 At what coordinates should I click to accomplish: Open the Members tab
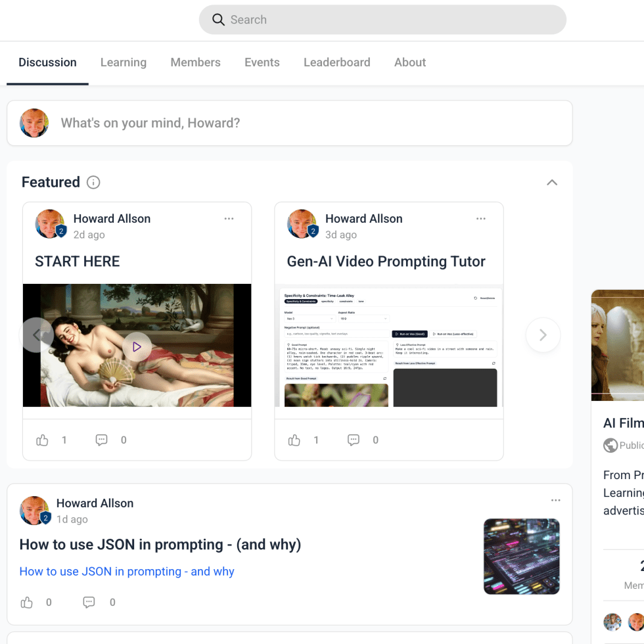pos(195,62)
